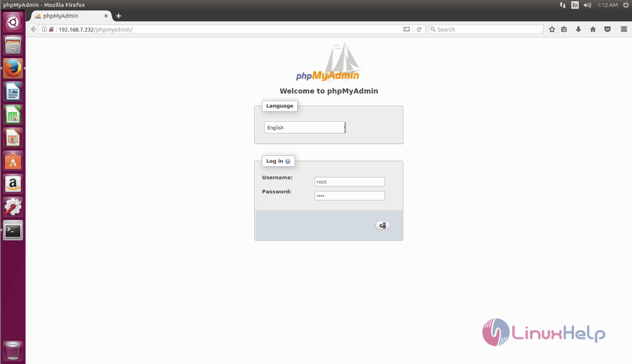Select the phpMyAdmin browser tab
This screenshot has height=364, width=632.
tap(72, 16)
